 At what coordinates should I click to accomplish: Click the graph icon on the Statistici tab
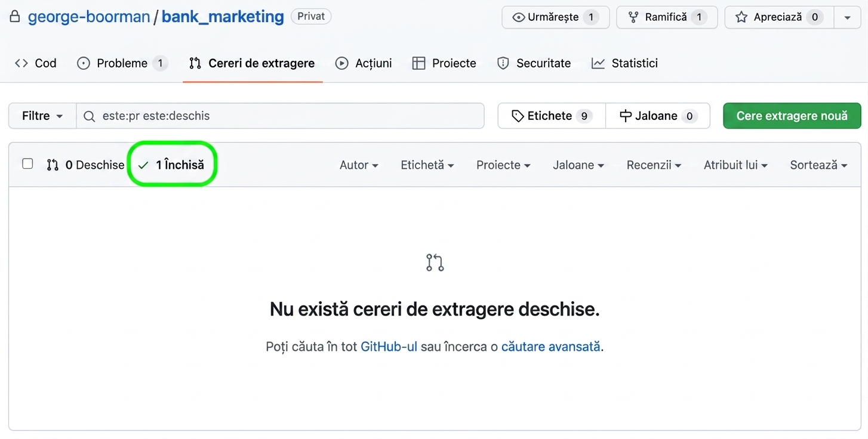598,63
